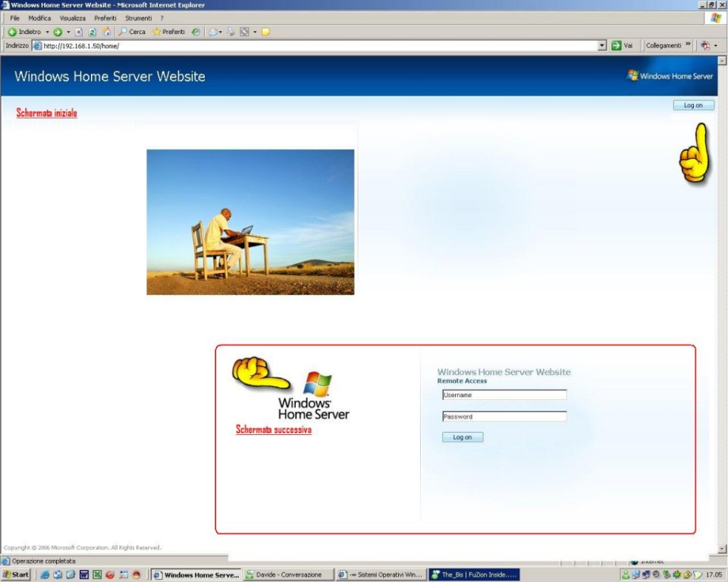
Task: Open the Modifica menu
Action: [x=39, y=18]
